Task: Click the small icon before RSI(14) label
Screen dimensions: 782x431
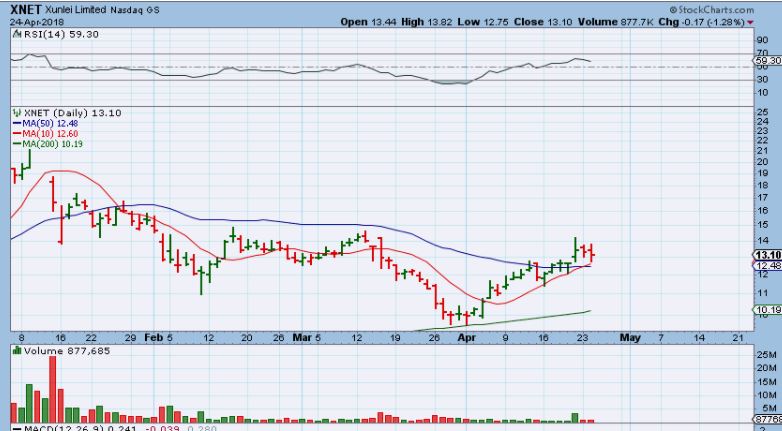Action: tap(17, 34)
